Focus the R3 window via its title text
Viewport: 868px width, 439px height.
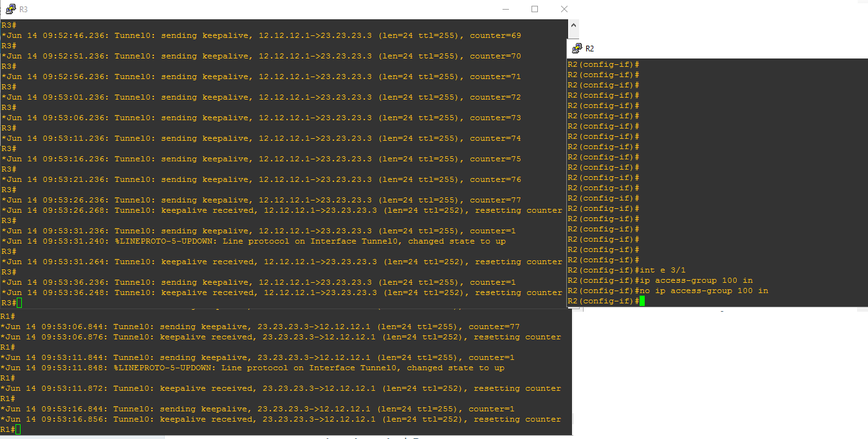(x=24, y=10)
